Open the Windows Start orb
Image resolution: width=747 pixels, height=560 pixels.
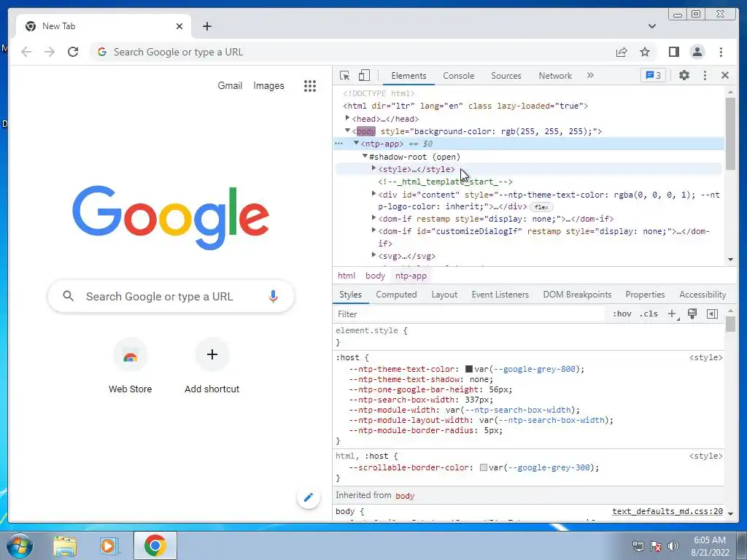pos(20,545)
